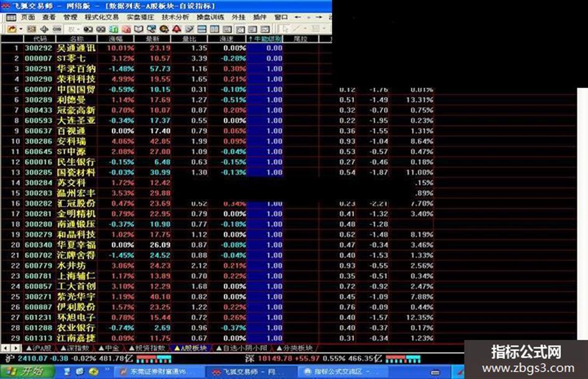
Task: Switch to the 自选小阴小阳 bottom tab
Action: 242,349
